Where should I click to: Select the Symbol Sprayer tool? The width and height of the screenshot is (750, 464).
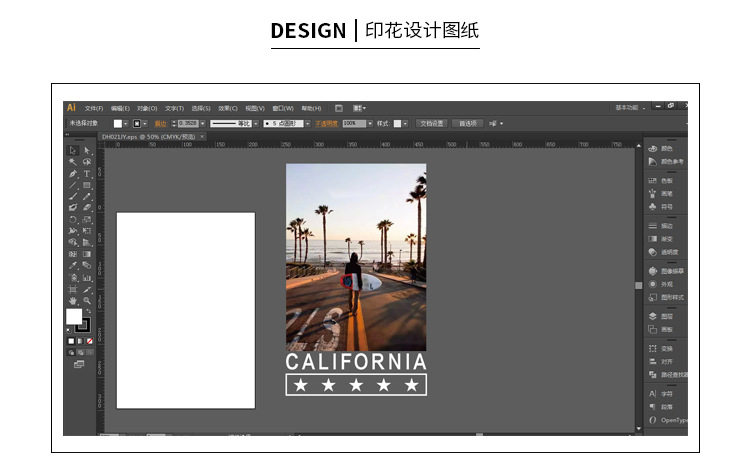point(73,277)
